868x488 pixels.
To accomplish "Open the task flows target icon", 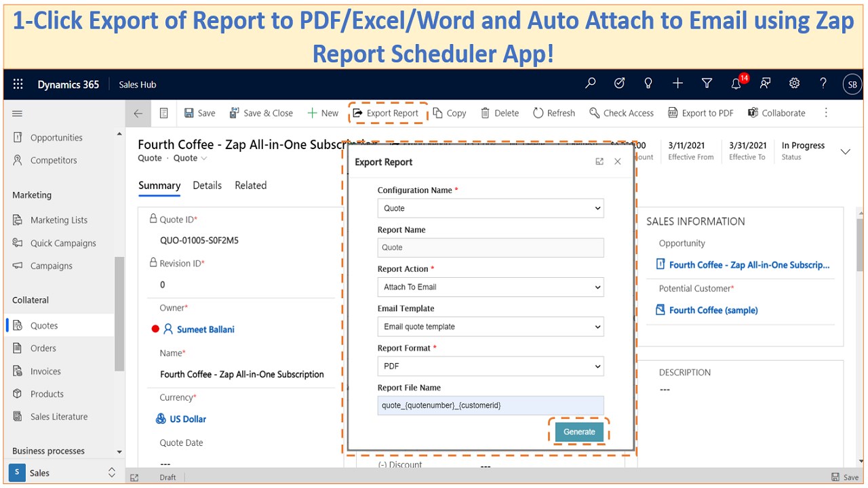I will (x=619, y=83).
